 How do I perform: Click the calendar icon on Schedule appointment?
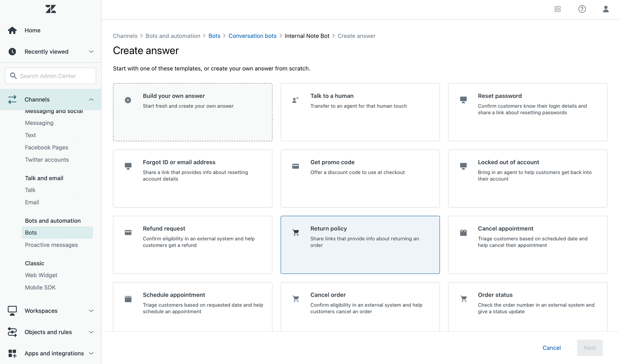coord(128,299)
